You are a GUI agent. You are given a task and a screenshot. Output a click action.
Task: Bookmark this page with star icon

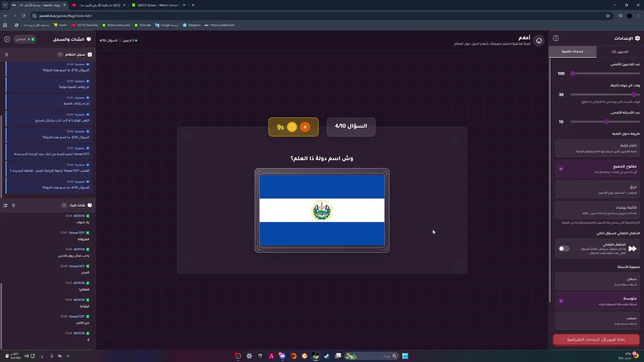(608, 16)
